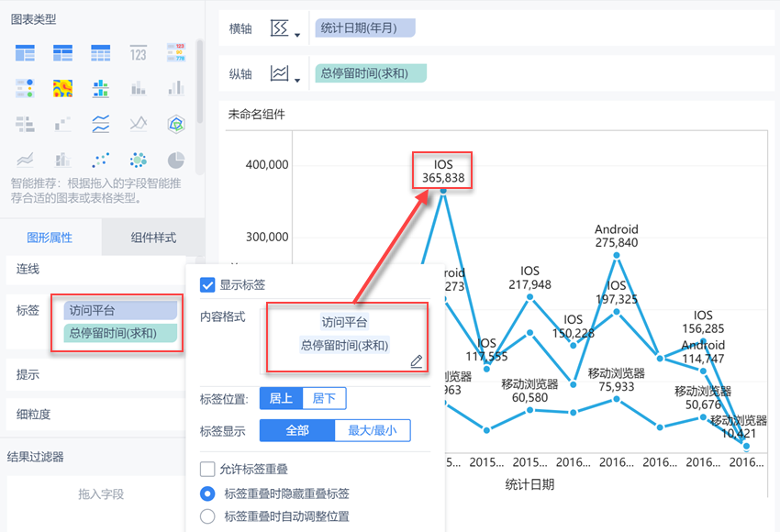This screenshot has width=780, height=532.
Task: Select the 123 KPI indicator card type
Action: click(x=139, y=52)
